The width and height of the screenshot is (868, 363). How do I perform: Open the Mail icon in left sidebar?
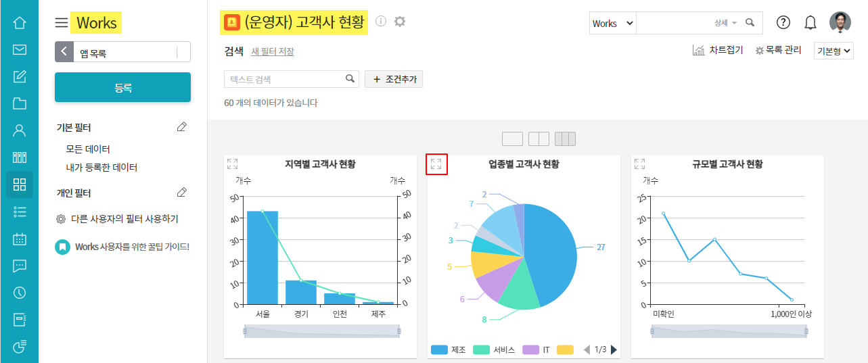point(20,49)
